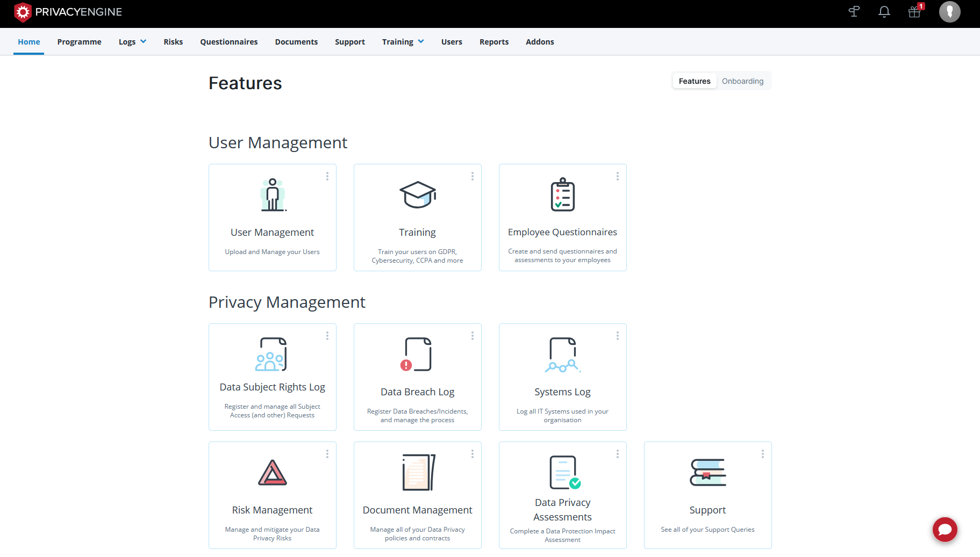Click the PrivacyEngine logo
This screenshot has height=557, width=980.
[67, 11]
